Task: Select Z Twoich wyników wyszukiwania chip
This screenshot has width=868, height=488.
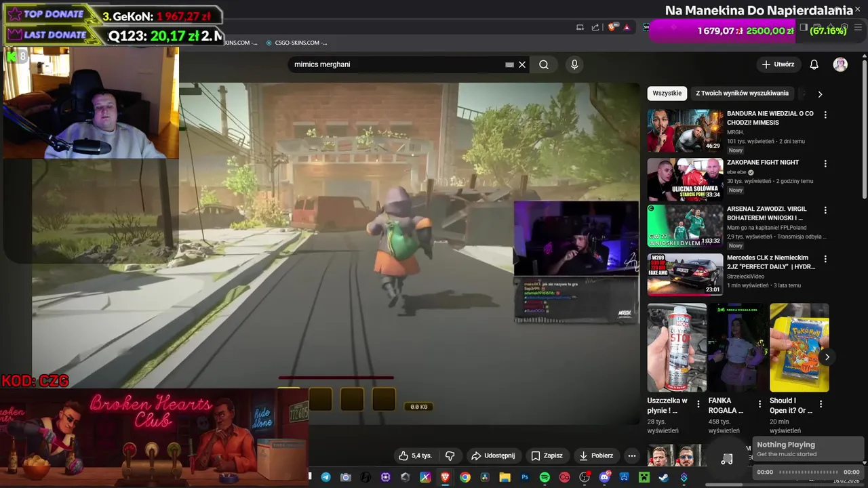Action: click(x=742, y=94)
